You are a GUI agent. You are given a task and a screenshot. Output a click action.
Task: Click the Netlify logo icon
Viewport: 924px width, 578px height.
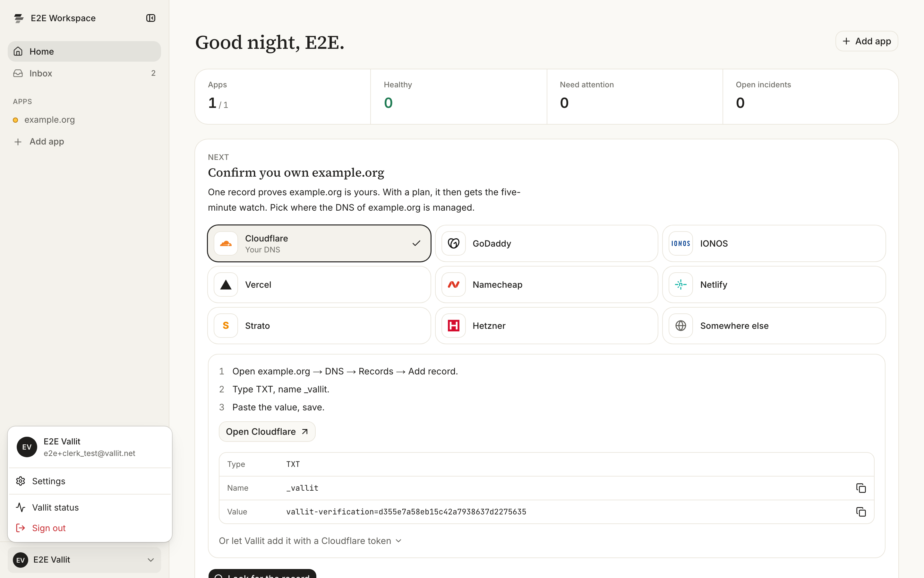[x=681, y=285]
